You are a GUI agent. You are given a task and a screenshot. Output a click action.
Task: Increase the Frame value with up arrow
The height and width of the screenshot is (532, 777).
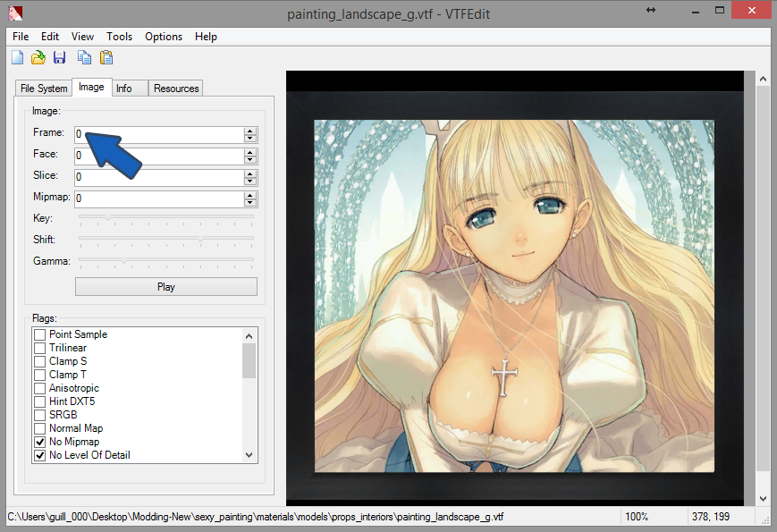250,131
